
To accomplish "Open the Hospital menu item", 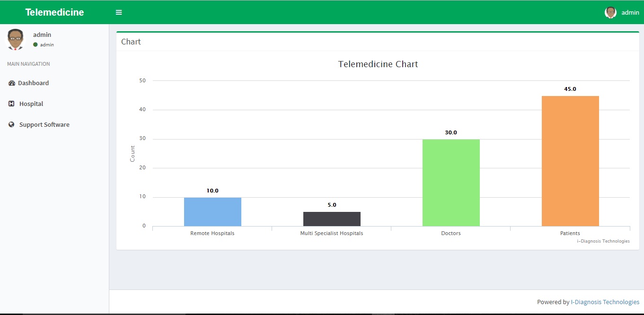I will [x=31, y=104].
